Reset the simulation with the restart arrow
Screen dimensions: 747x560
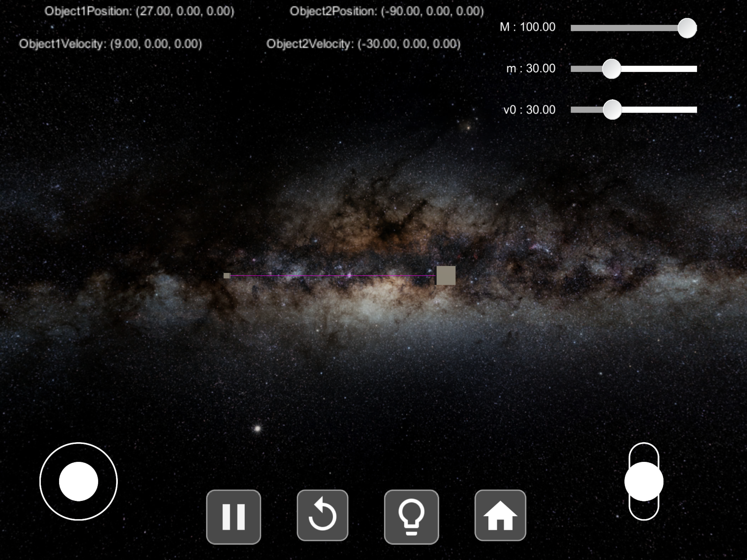point(322,515)
